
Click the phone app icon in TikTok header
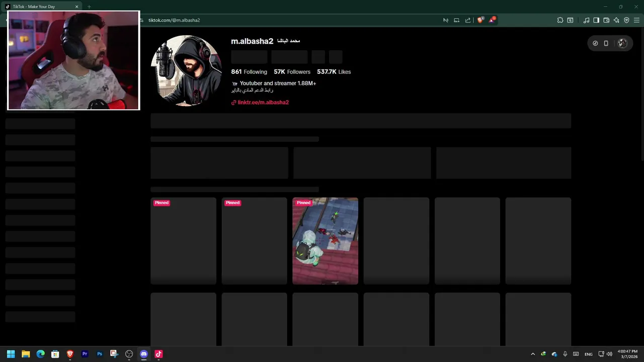pyautogui.click(x=606, y=43)
